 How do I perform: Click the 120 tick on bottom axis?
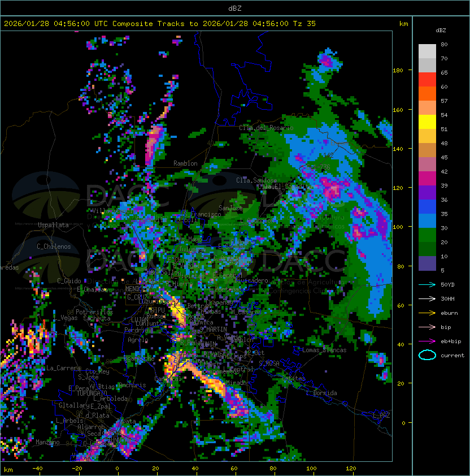point(351,469)
